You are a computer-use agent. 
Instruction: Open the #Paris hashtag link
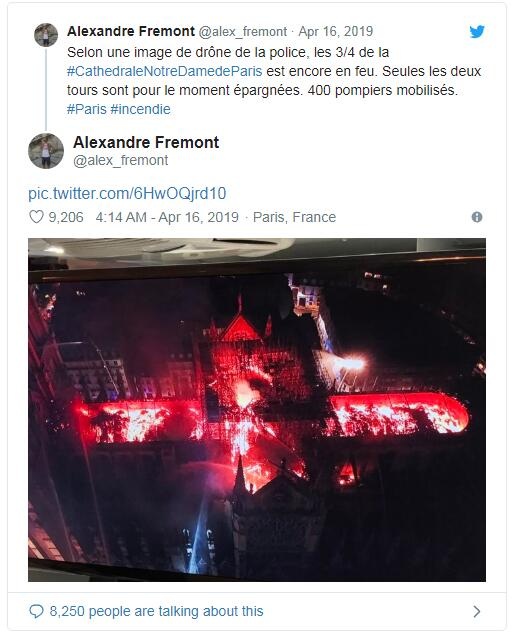click(x=86, y=109)
